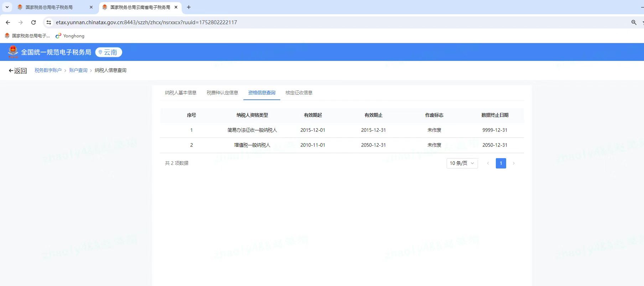Go to previous page arrow in pagination
This screenshot has width=644, height=286.
click(488, 163)
